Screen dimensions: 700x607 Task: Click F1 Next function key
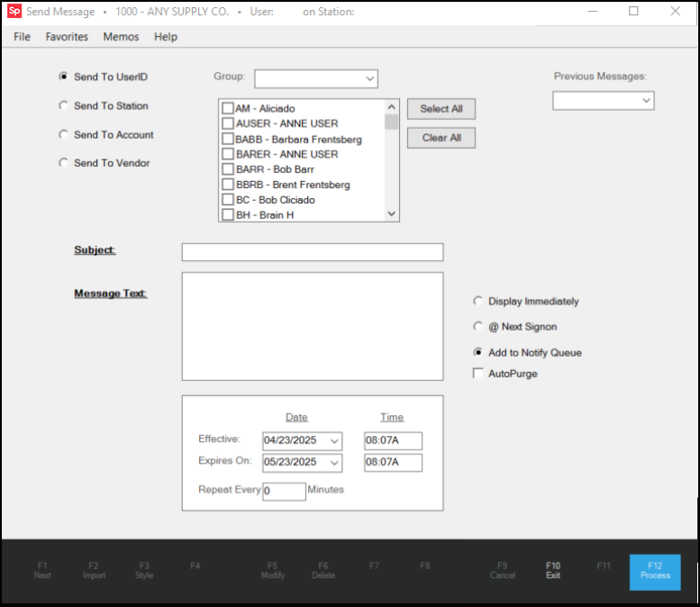coord(42,571)
